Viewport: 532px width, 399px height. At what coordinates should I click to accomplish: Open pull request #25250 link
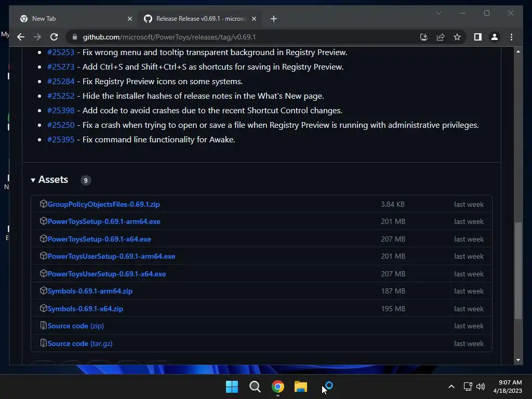point(61,125)
